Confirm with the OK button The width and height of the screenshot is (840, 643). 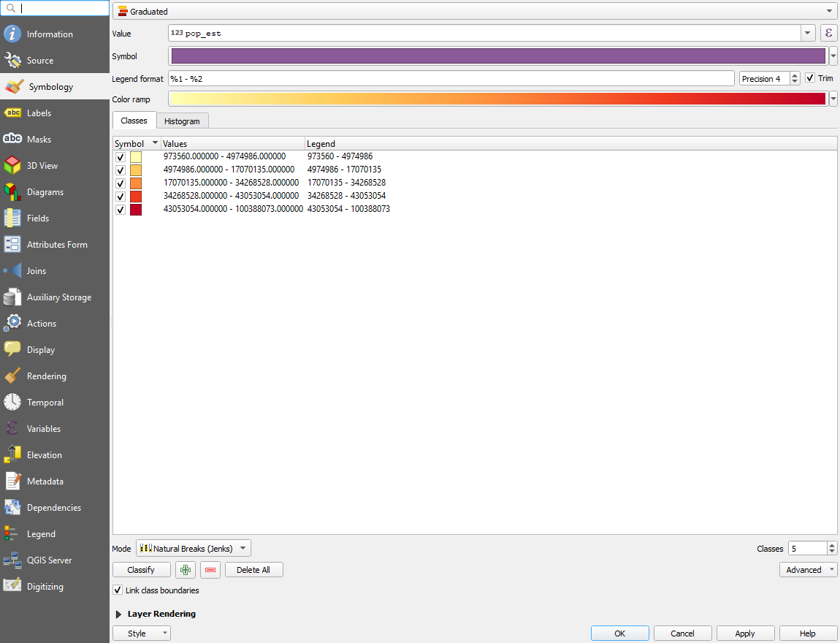620,634
